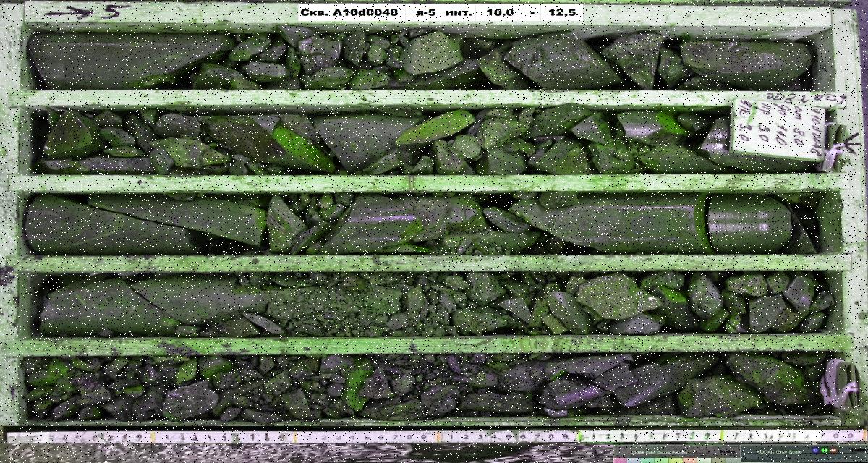The height and width of the screenshot is (463, 868).
Task: Select the rounded core piece ending first row
Action: pos(745,64)
